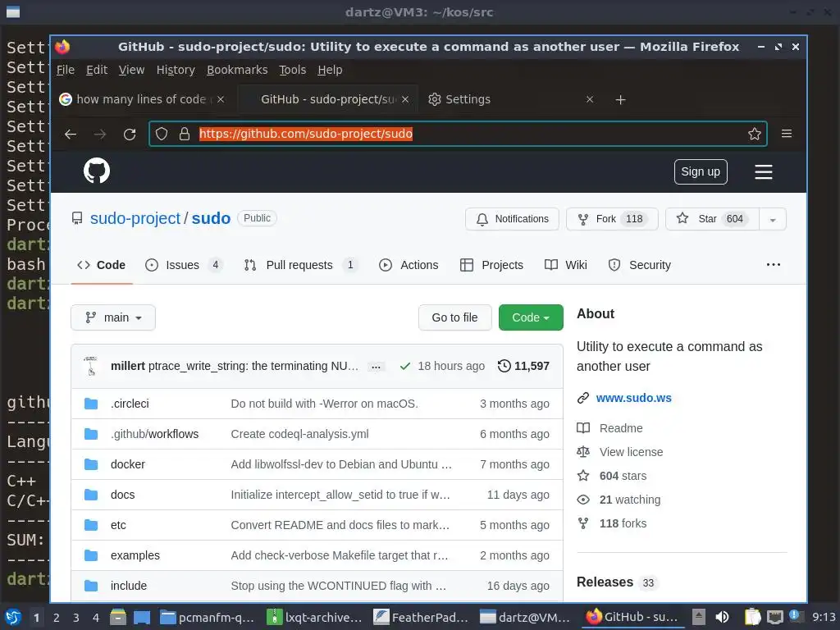This screenshot has height=630, width=840.
Task: Go back with the browser back arrow
Action: pos(71,134)
